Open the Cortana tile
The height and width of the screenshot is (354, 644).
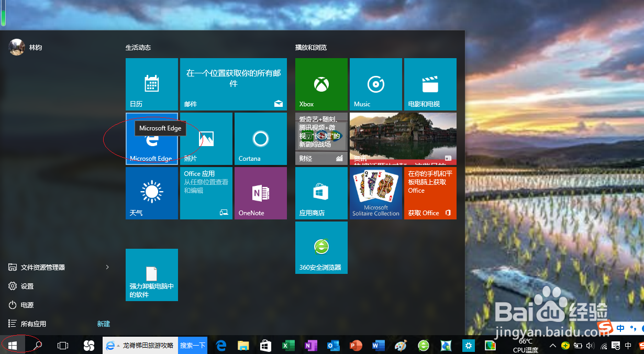click(x=261, y=138)
